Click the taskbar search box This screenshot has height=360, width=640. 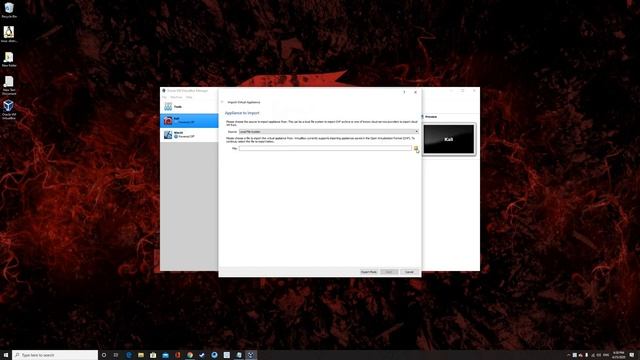[55, 355]
